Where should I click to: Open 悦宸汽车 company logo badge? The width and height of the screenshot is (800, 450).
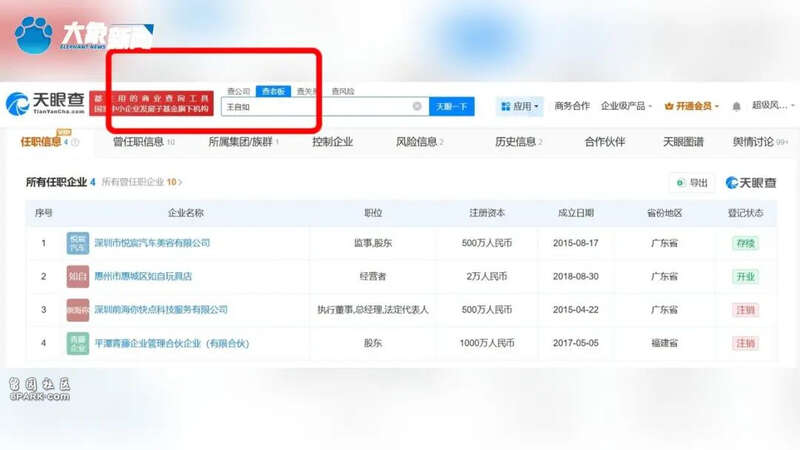(x=77, y=243)
